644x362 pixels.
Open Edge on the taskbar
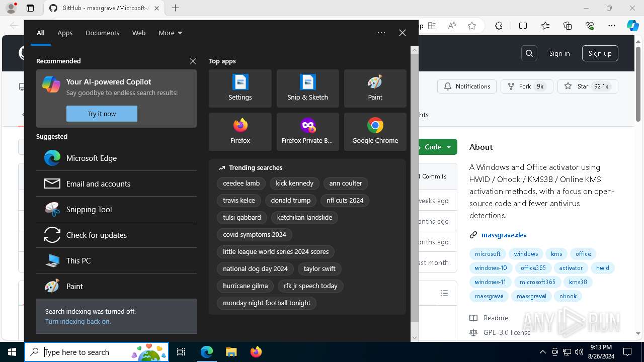(207, 352)
